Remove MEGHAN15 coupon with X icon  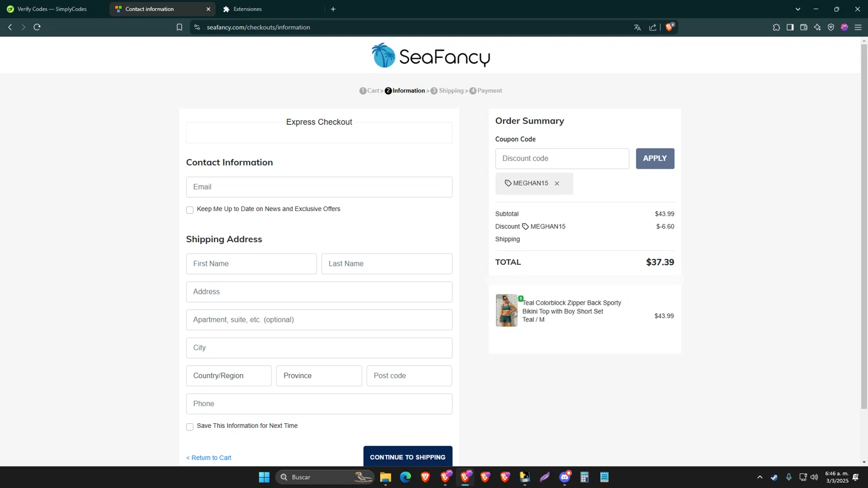tap(557, 183)
